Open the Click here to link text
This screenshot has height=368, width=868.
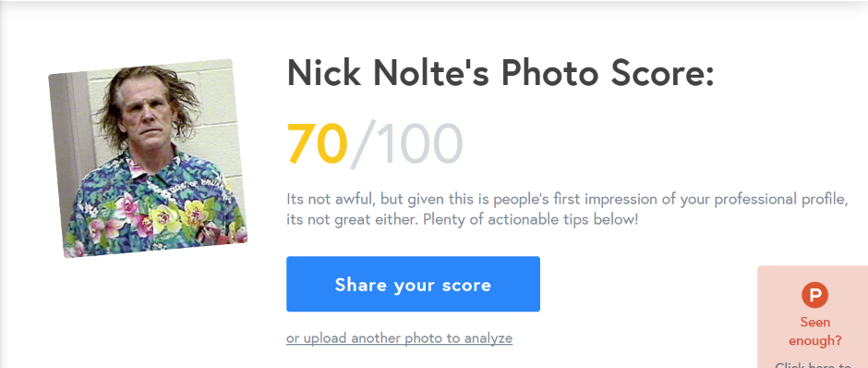coord(813,365)
